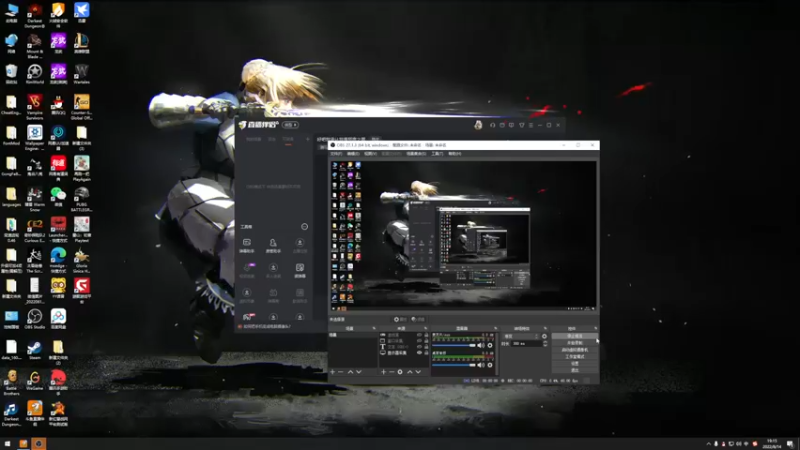Viewport: 800px width, 450px height.
Task: Move the scene up in the Scenes list
Action: (x=351, y=372)
